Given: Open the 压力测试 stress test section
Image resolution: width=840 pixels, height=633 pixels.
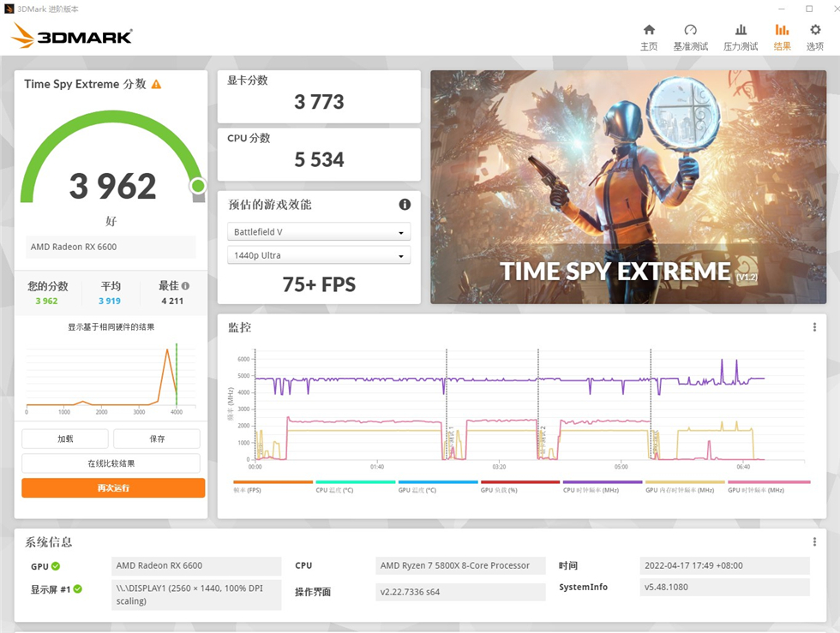Looking at the screenshot, I should [740, 35].
